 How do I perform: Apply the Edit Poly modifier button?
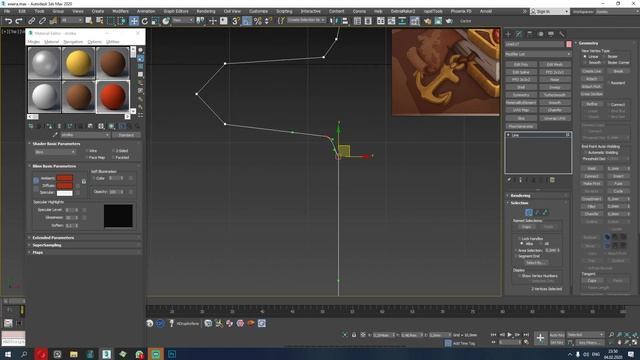click(x=521, y=64)
